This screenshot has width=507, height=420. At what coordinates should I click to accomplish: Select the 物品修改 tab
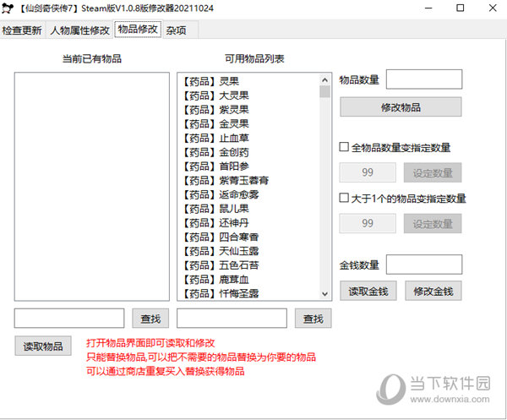138,29
